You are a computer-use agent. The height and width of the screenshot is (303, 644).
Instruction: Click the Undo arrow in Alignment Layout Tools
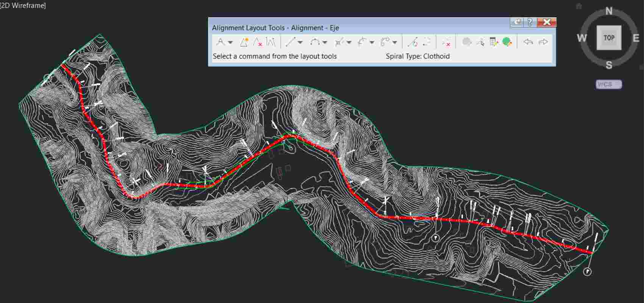[x=528, y=42]
